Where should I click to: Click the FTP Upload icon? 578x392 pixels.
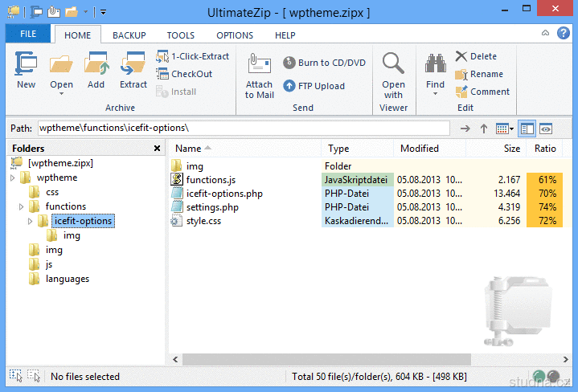click(290, 86)
